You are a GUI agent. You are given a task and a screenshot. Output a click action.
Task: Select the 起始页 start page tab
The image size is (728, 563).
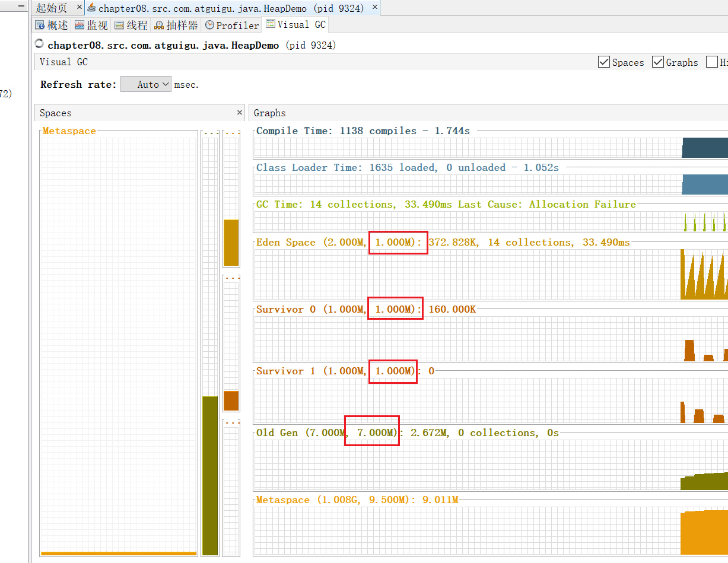(x=52, y=8)
